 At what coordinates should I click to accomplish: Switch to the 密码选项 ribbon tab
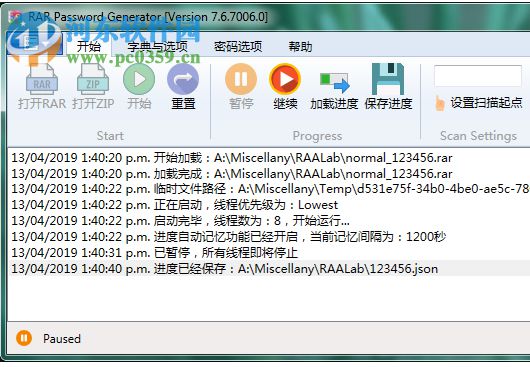coord(238,46)
